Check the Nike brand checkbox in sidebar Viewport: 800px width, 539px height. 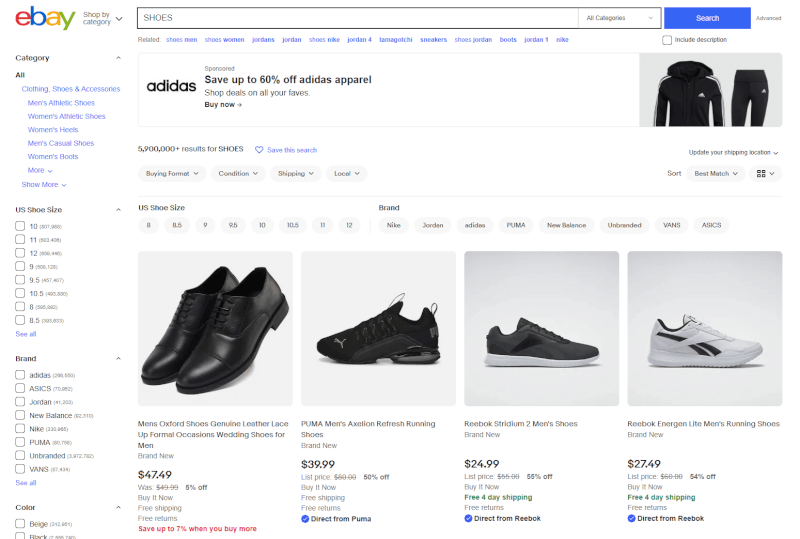pyautogui.click(x=20, y=429)
